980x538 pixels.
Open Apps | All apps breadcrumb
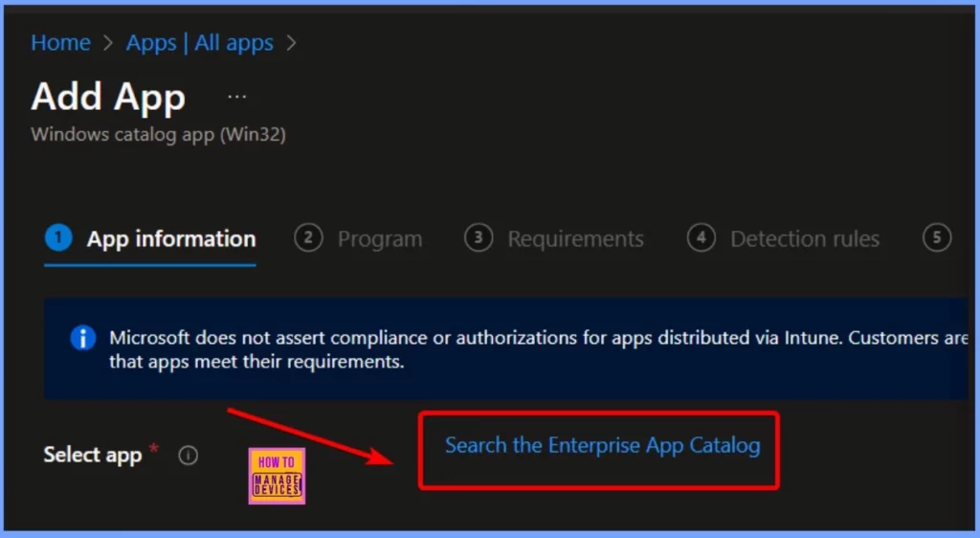199,42
